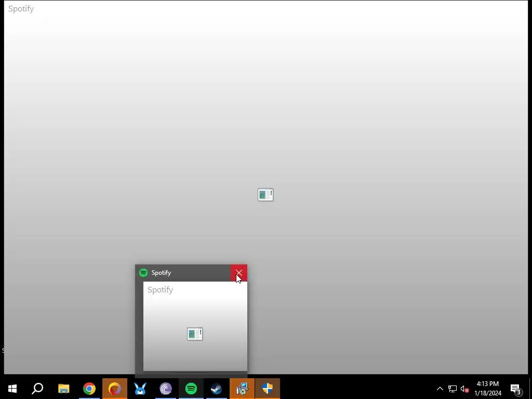Click the Spotify title text in the main window
532x399 pixels.
tap(21, 9)
